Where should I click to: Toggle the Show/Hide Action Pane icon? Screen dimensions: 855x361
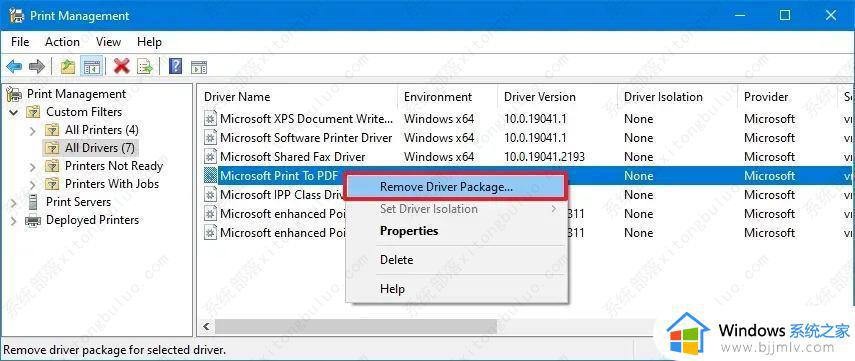click(199, 68)
